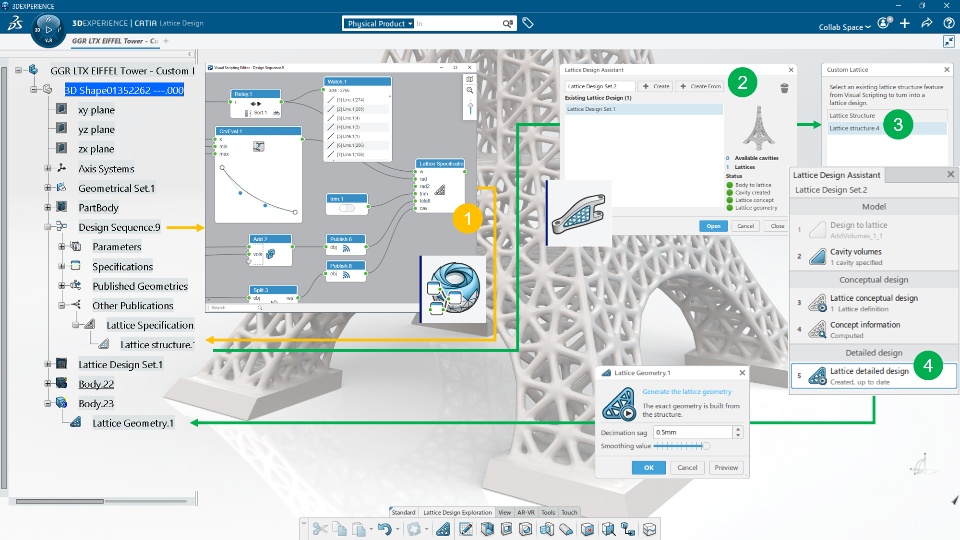Open the user profile icon

(884, 23)
